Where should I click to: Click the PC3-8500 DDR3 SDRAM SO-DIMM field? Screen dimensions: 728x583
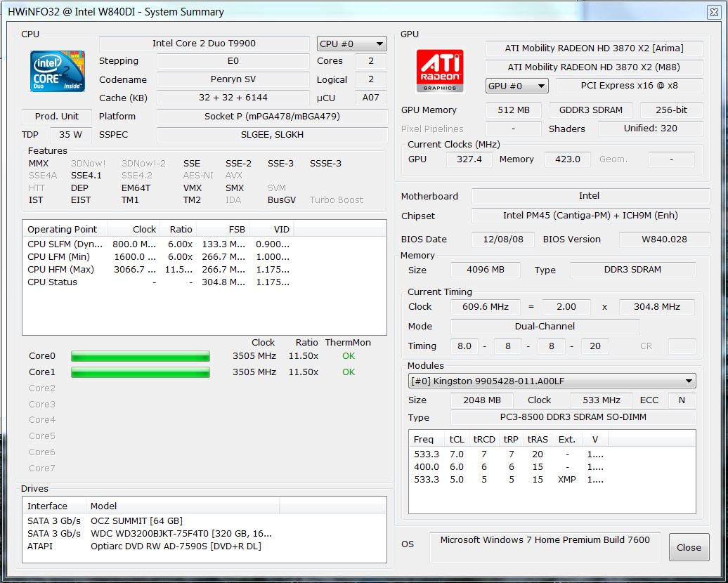pyautogui.click(x=573, y=417)
